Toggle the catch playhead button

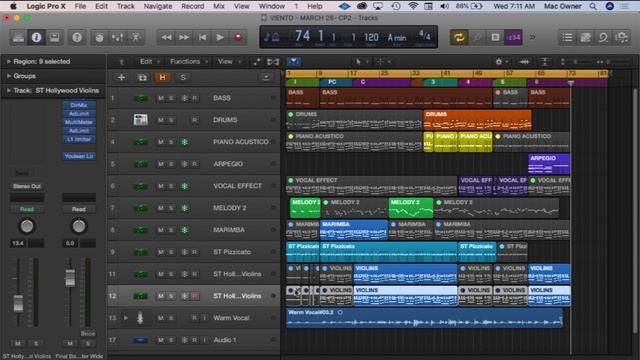tap(293, 62)
